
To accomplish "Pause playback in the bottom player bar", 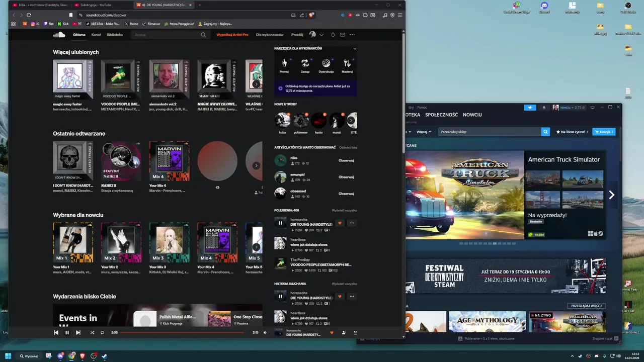I will point(67,332).
